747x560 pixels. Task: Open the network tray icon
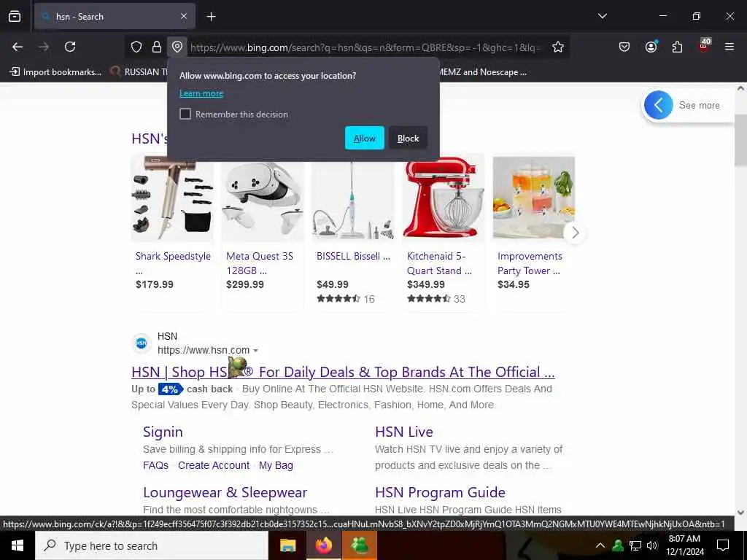coord(635,545)
